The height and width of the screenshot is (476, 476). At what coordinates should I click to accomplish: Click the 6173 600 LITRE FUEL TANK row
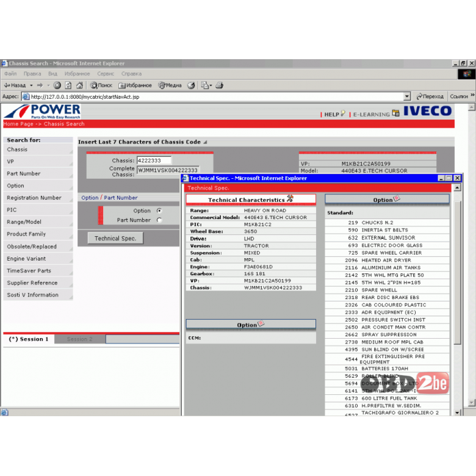click(387, 398)
